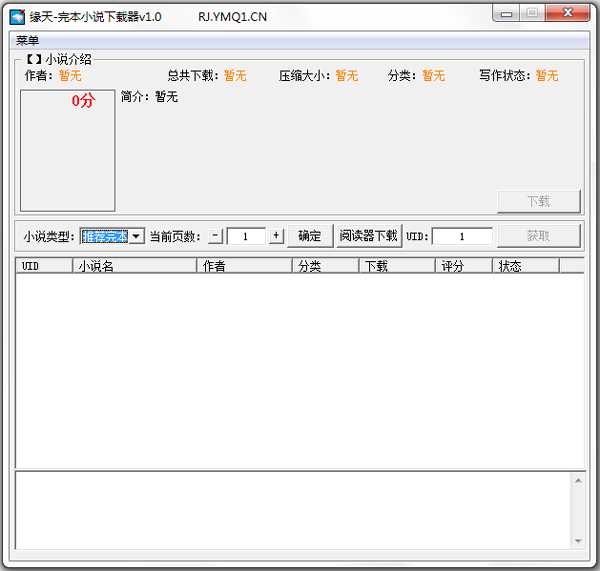The image size is (600, 571).
Task: Open the 菜单 menu
Action: [27, 40]
